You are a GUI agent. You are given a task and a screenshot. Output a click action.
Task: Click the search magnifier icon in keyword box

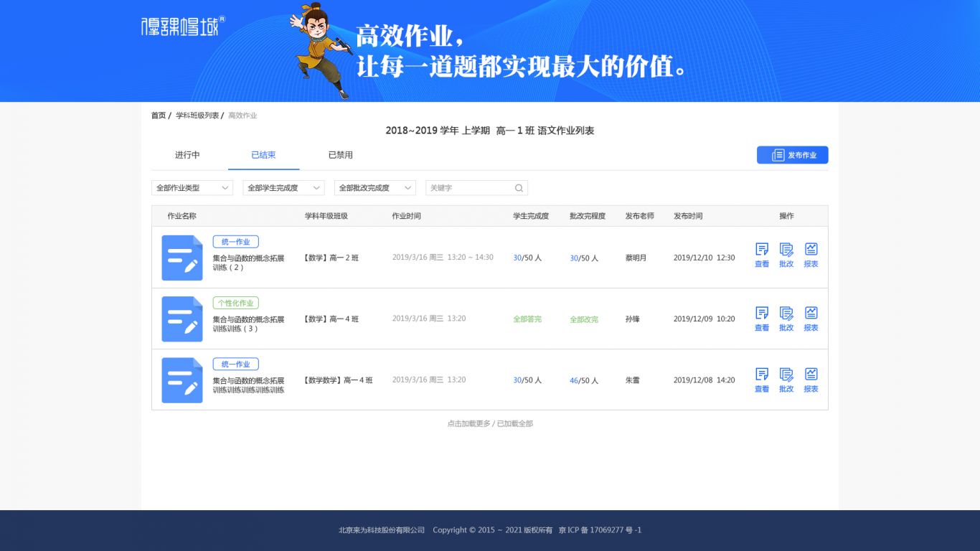[519, 188]
